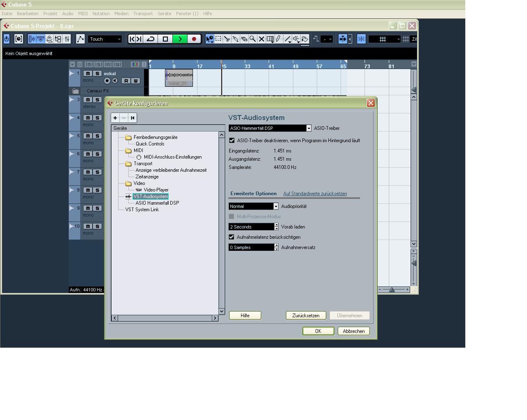
Task: Select the Mute X tool
Action: [261, 39]
